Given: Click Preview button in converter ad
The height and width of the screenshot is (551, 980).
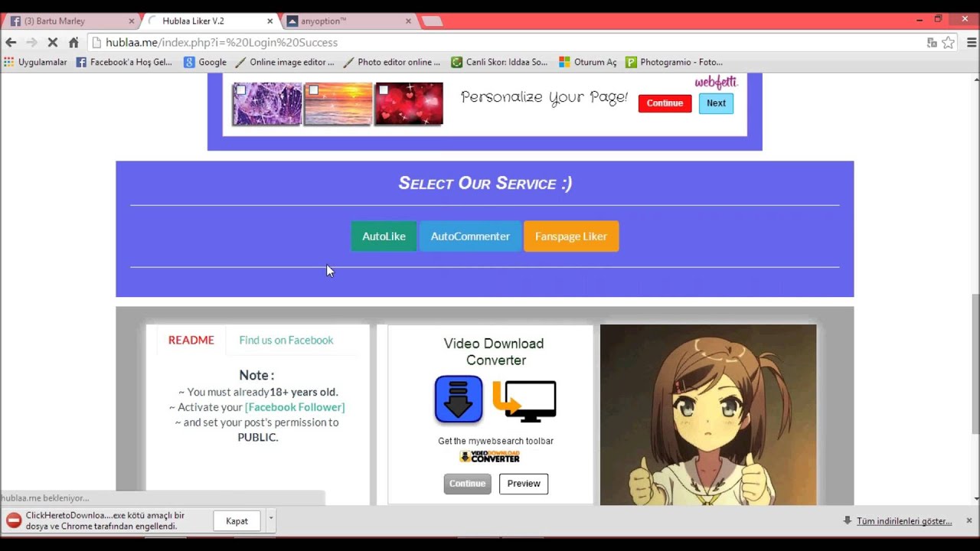Looking at the screenshot, I should tap(524, 484).
